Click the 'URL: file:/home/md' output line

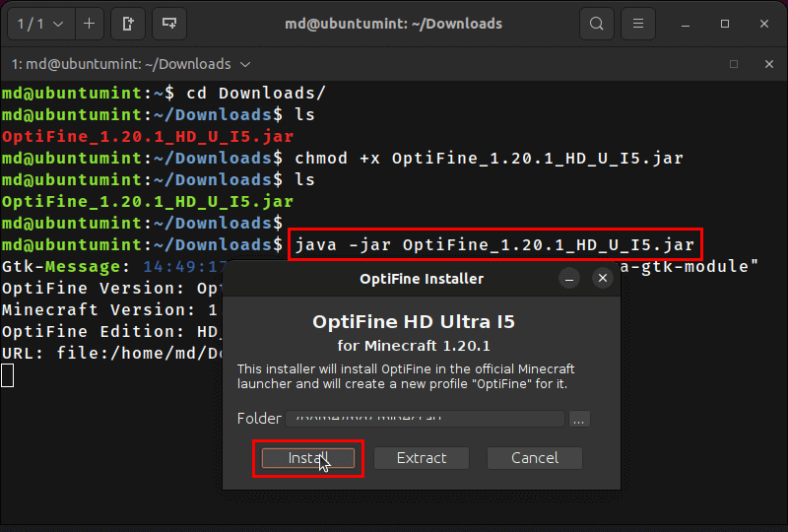(x=111, y=354)
